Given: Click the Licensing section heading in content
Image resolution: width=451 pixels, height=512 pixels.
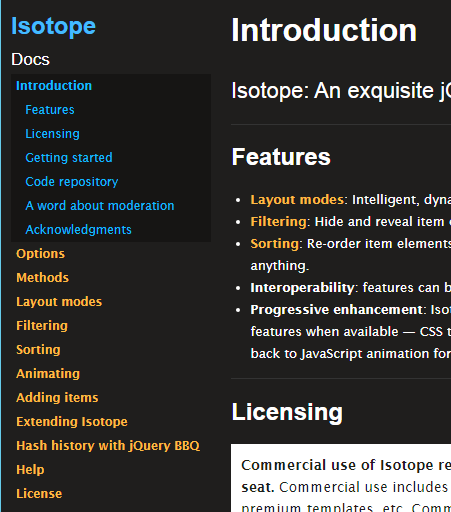Looking at the screenshot, I should pos(287,412).
